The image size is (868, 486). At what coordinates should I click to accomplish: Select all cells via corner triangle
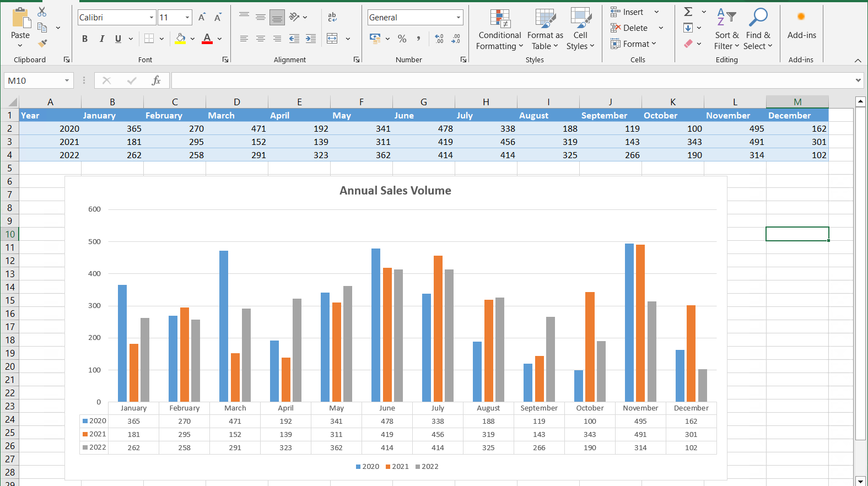point(12,102)
